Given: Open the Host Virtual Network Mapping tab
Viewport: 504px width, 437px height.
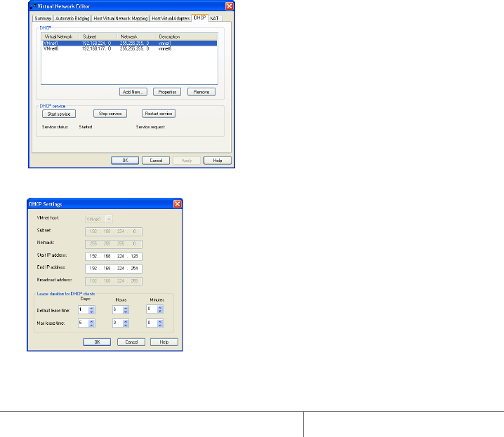Looking at the screenshot, I should coord(121,18).
